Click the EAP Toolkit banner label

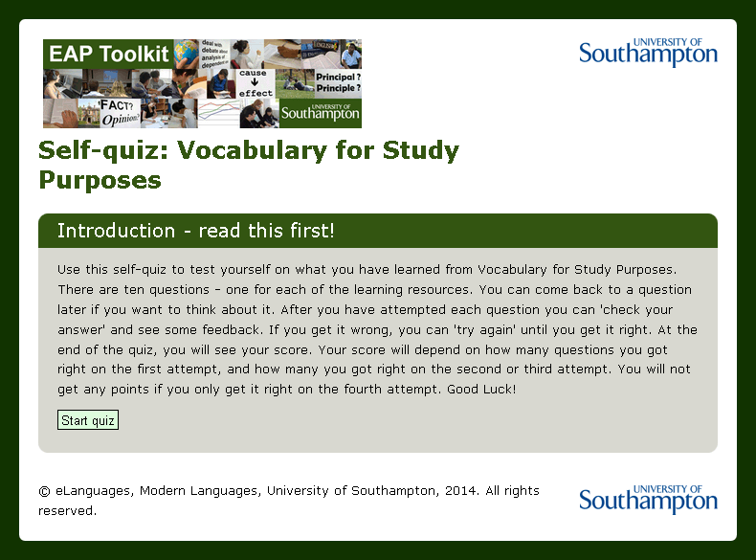pos(108,54)
